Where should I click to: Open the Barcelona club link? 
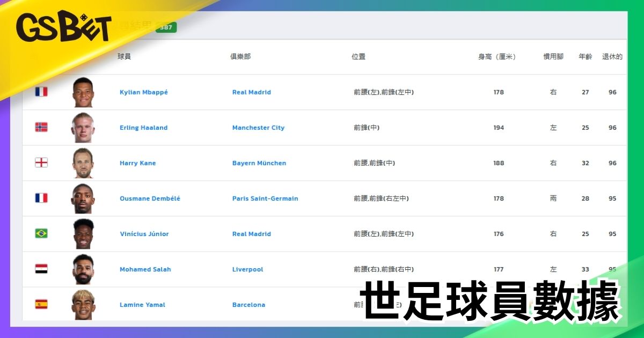(249, 305)
